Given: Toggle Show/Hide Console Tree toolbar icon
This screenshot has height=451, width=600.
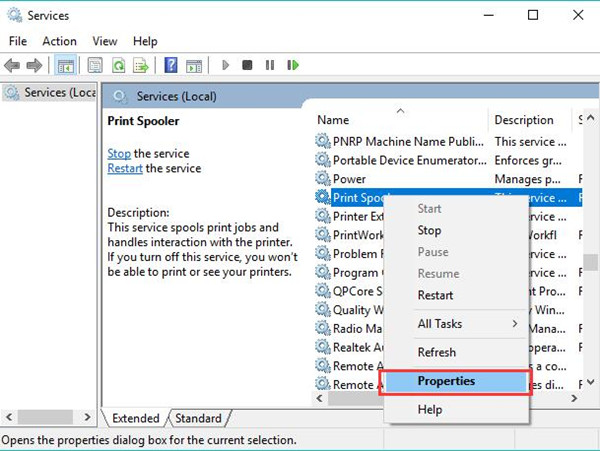Looking at the screenshot, I should click(65, 65).
